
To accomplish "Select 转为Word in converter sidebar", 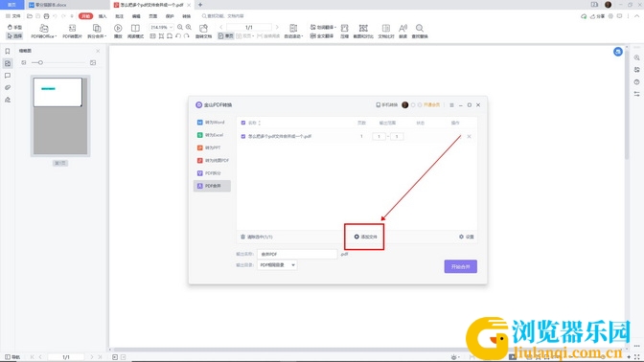I will (x=212, y=123).
